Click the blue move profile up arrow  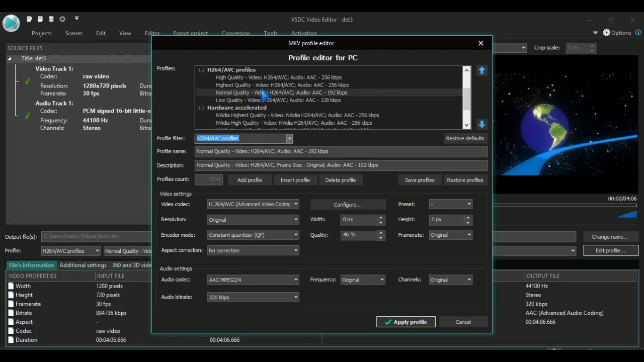pyautogui.click(x=481, y=71)
